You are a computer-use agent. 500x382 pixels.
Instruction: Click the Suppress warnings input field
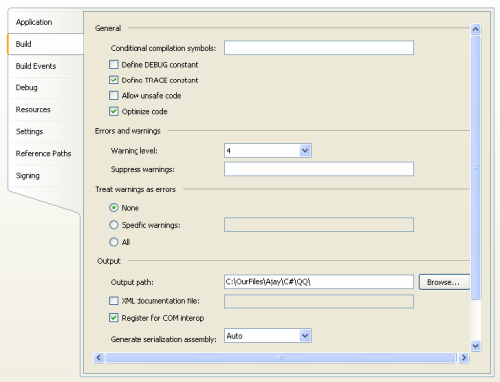[x=319, y=169]
